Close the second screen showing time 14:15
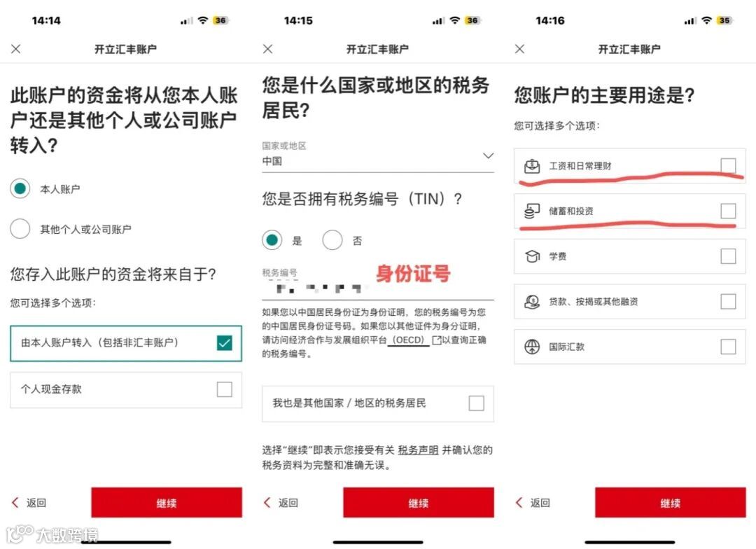The height and width of the screenshot is (549, 756). click(268, 49)
